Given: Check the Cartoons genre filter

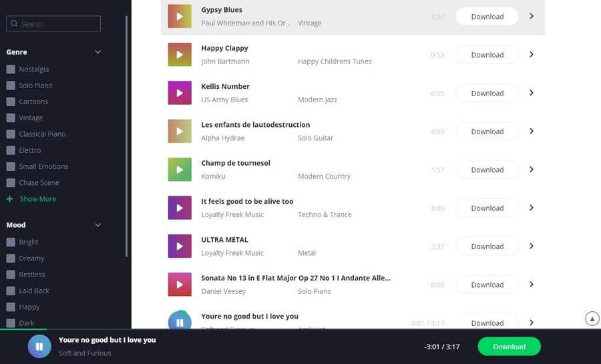Looking at the screenshot, I should pos(11,102).
